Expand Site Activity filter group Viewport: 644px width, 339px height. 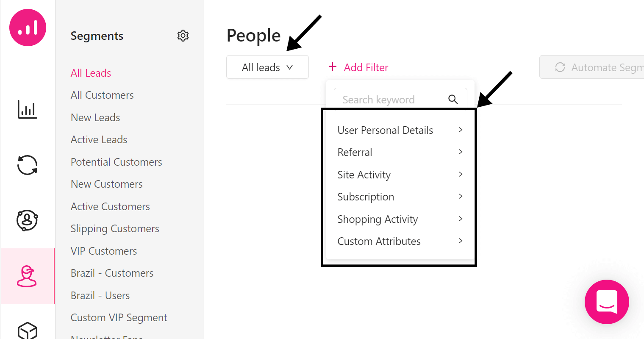(x=400, y=175)
